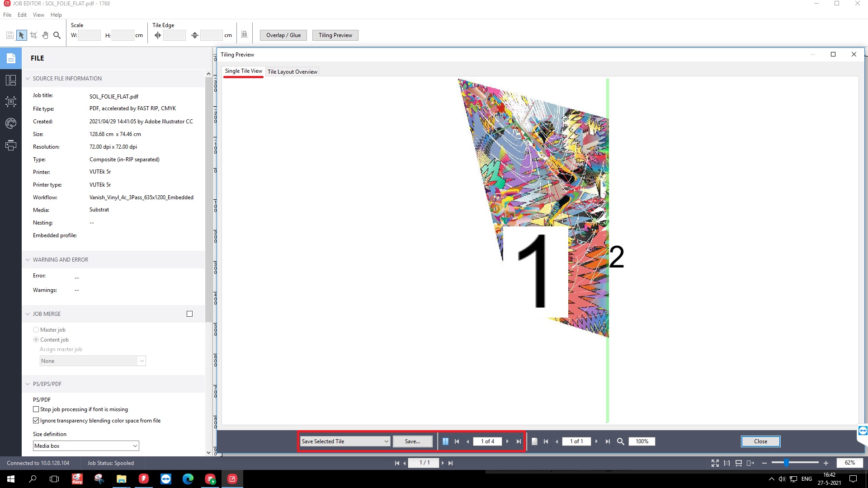Select the crop tool in toolbar
Image resolution: width=868 pixels, height=488 pixels.
coord(33,35)
